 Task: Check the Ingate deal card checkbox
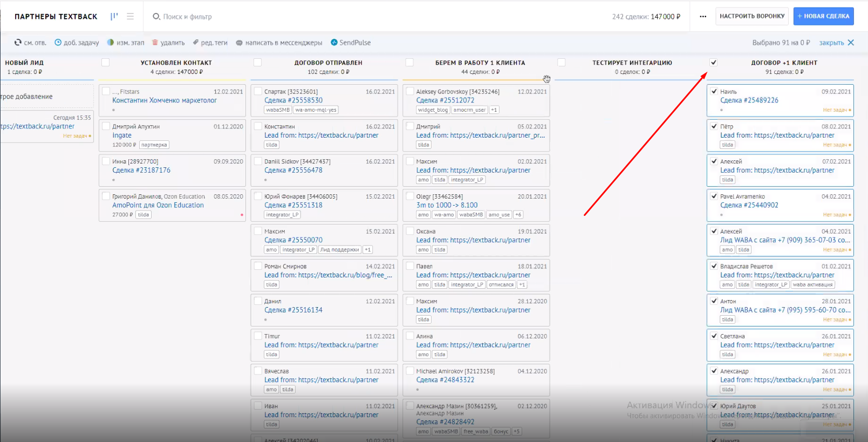106,126
